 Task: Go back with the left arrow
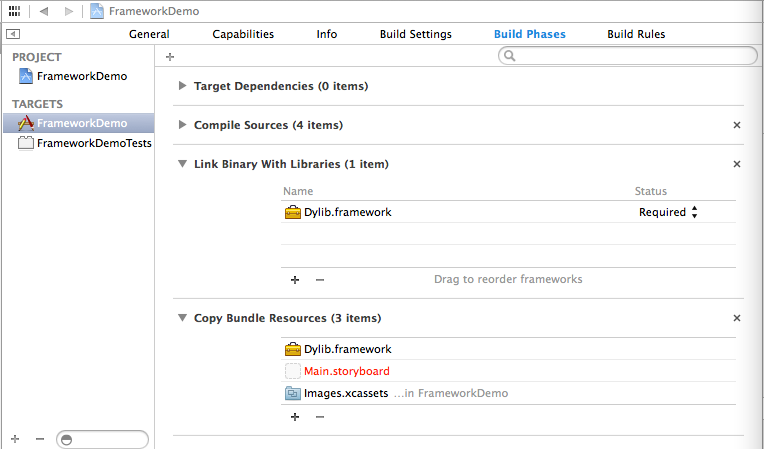44,11
